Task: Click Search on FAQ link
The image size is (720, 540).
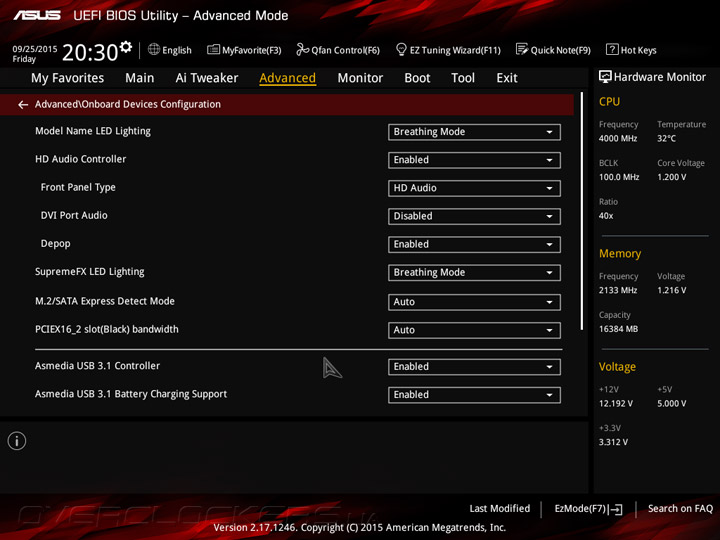Action: [680, 509]
